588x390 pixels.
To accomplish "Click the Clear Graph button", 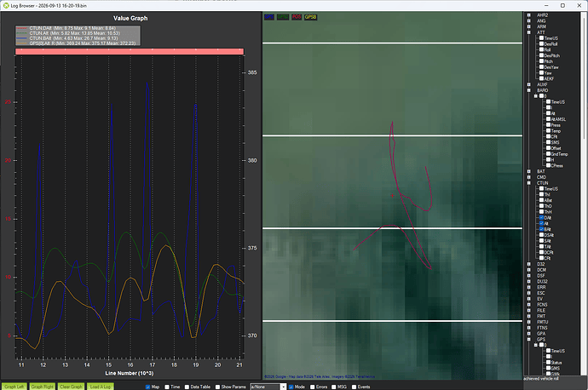I will point(71,387).
